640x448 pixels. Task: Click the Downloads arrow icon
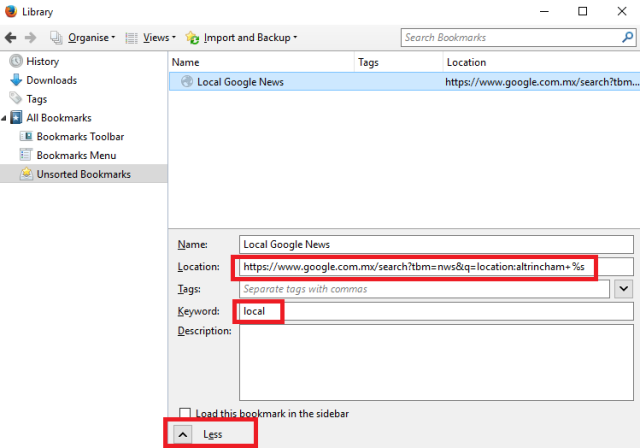click(x=16, y=80)
